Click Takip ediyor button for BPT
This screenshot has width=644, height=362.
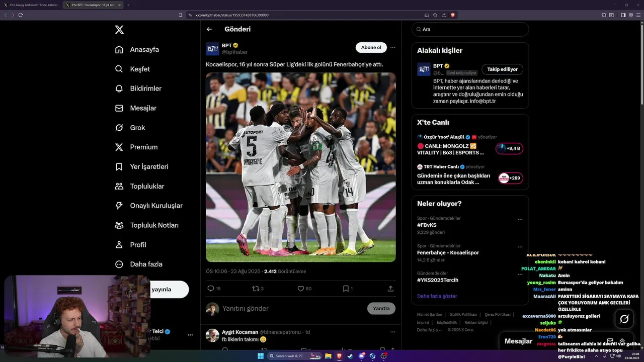tap(502, 69)
